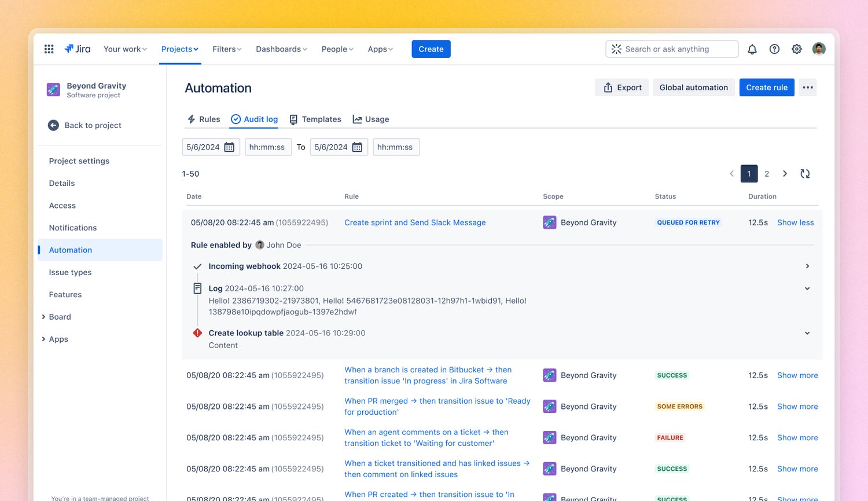Screen dimensions: 868x501
Task: Open the app switcher grid icon
Action: (x=49, y=49)
